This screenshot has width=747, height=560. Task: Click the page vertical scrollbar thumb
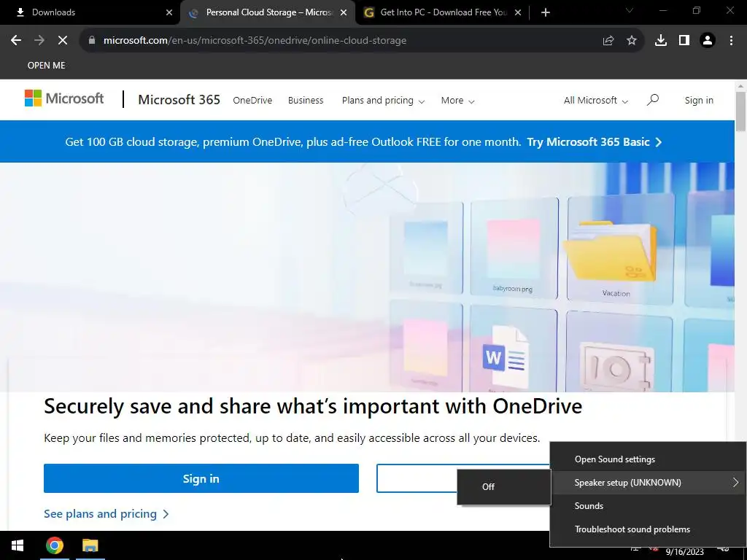740,112
